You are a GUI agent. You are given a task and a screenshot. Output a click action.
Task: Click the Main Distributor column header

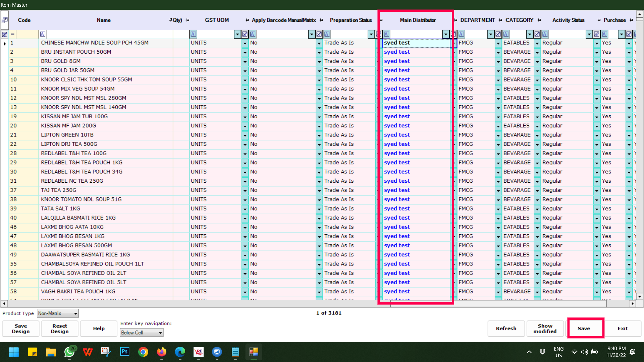click(418, 20)
